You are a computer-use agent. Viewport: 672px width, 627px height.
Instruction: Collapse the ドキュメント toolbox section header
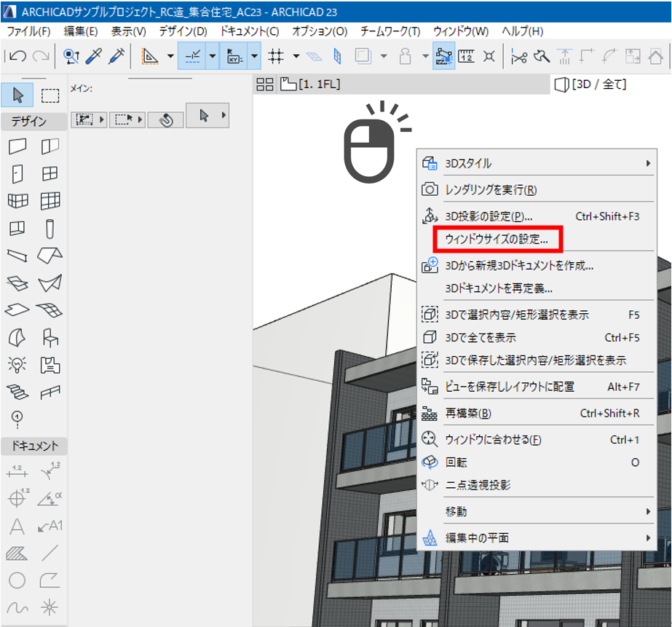pyautogui.click(x=34, y=446)
